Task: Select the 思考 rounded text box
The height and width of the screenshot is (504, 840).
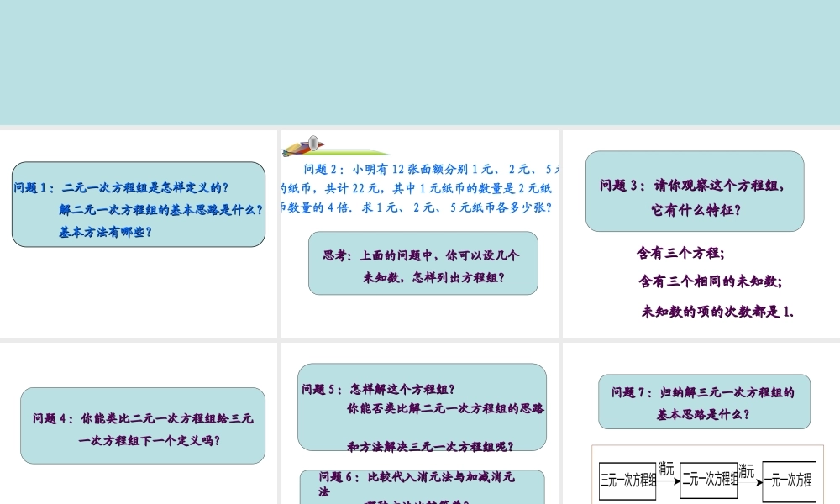Action: [423, 263]
